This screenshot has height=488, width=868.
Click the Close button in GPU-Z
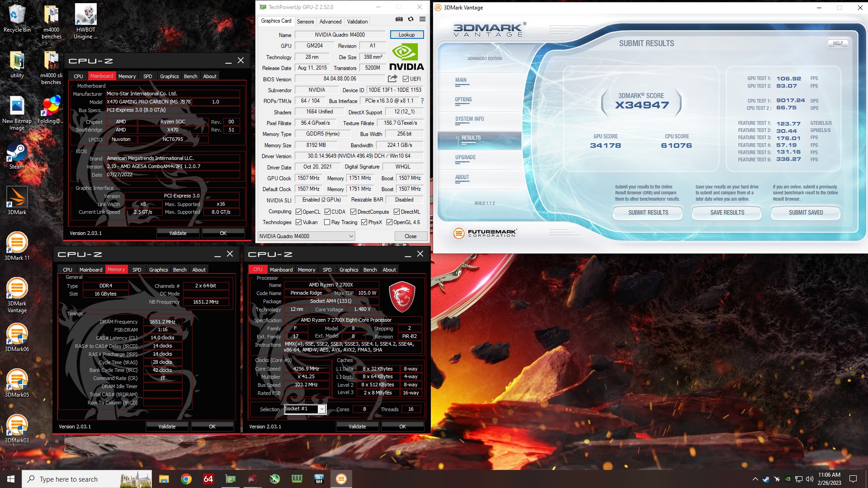[x=410, y=236]
